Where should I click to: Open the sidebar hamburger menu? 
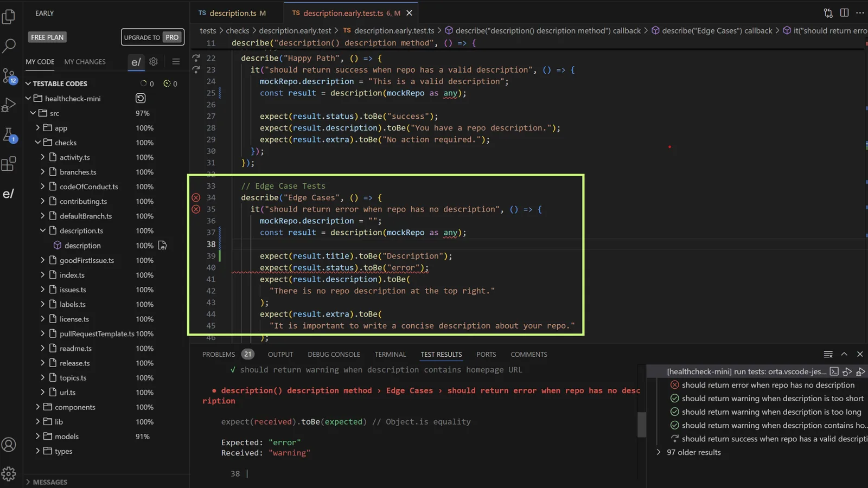point(176,62)
